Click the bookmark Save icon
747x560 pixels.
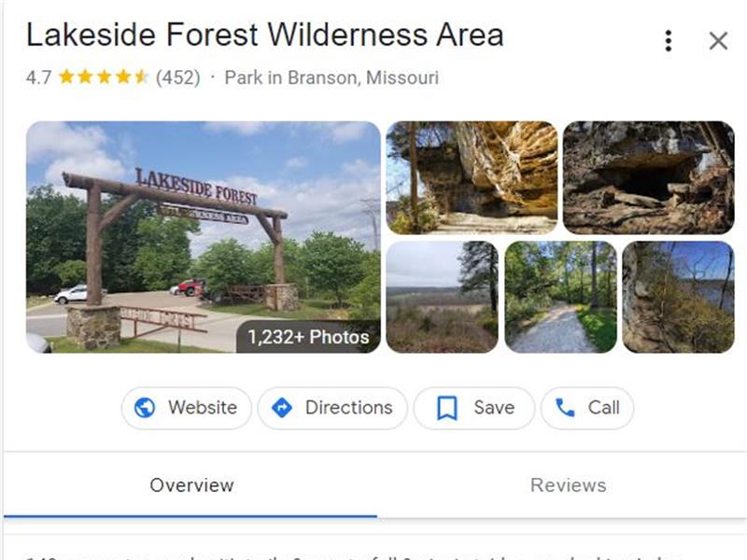tap(447, 408)
